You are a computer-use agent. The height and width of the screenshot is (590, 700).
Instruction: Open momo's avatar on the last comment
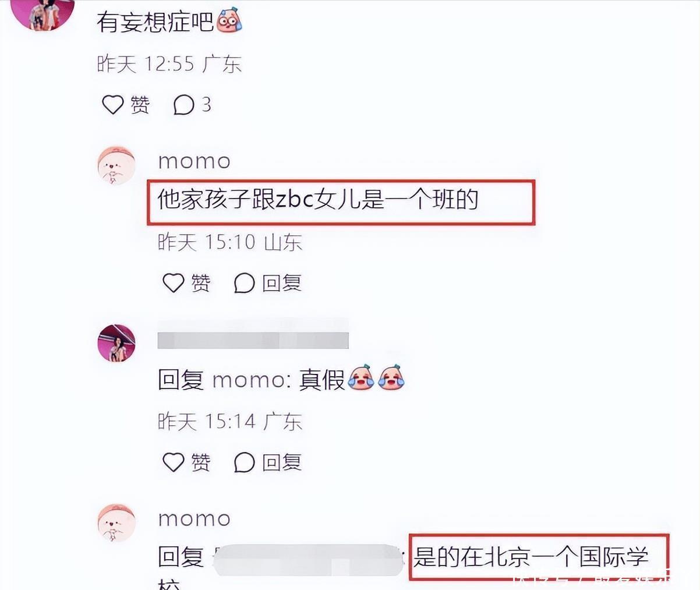[x=116, y=522]
